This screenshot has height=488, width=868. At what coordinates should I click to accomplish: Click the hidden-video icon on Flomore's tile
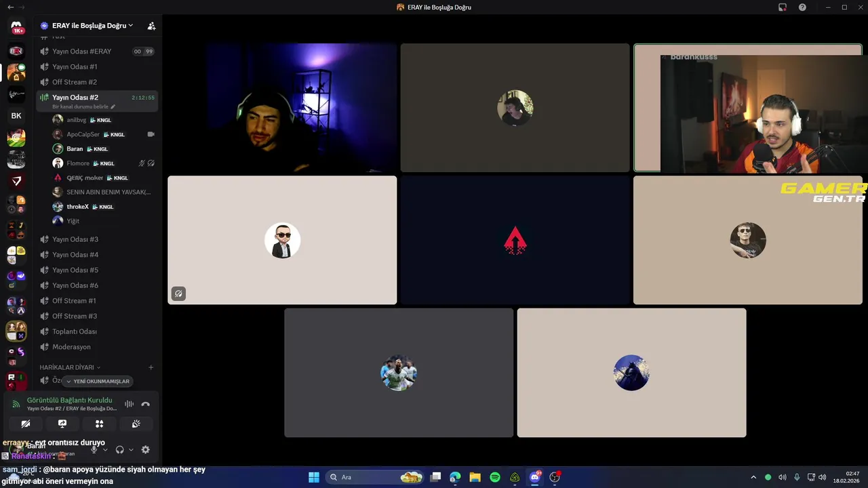click(178, 293)
